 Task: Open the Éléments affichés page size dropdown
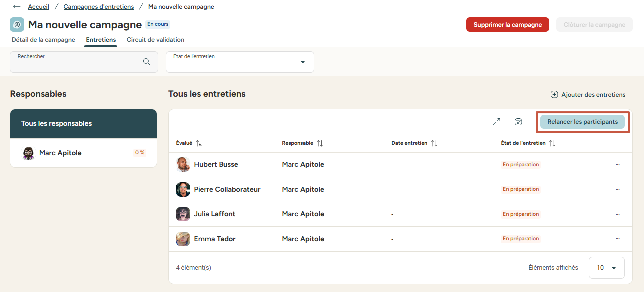(606, 267)
